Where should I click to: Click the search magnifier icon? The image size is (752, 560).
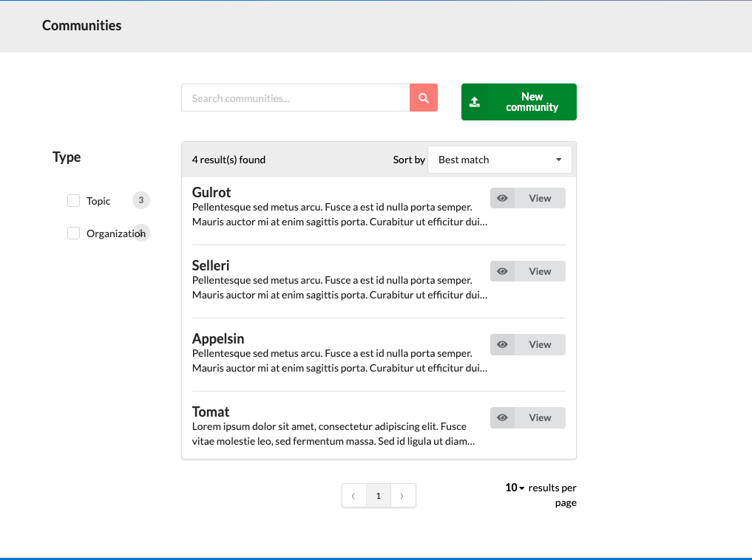pyautogui.click(x=423, y=97)
